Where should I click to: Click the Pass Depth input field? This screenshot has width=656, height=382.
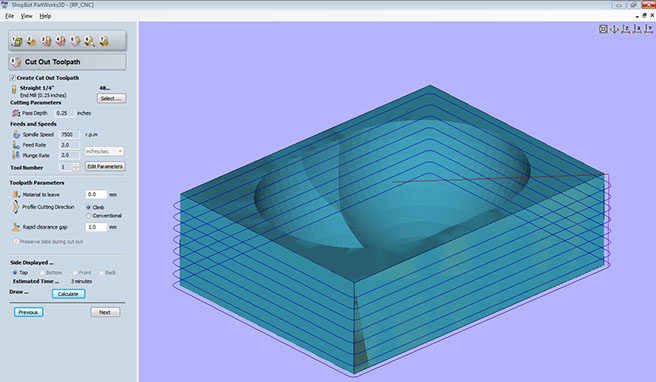pyautogui.click(x=64, y=113)
